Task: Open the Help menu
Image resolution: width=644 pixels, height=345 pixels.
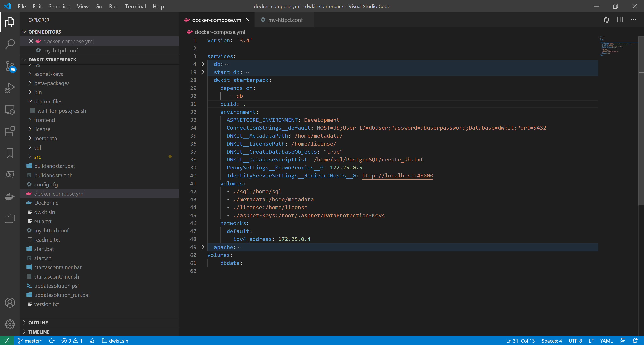Action: pyautogui.click(x=158, y=6)
